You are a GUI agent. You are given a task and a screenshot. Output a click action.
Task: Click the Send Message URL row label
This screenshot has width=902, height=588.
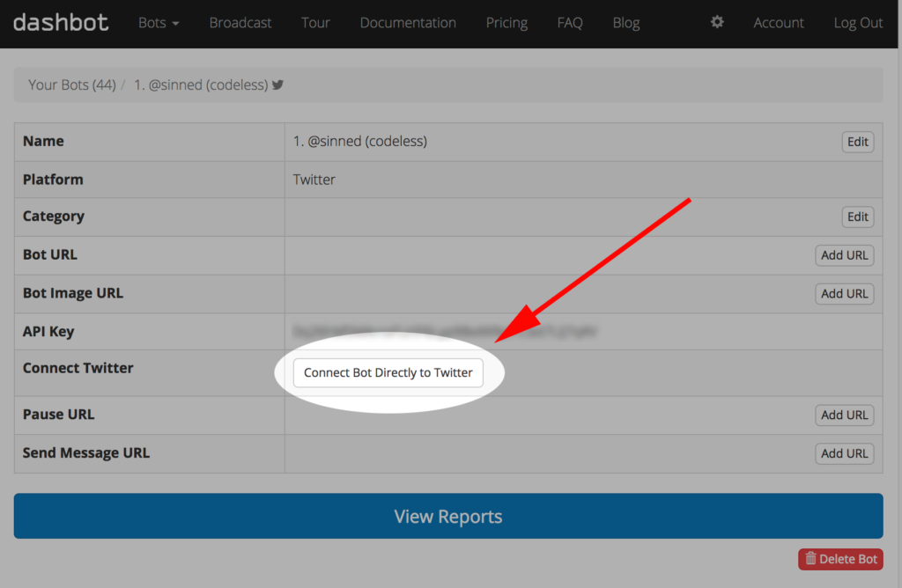click(x=86, y=453)
